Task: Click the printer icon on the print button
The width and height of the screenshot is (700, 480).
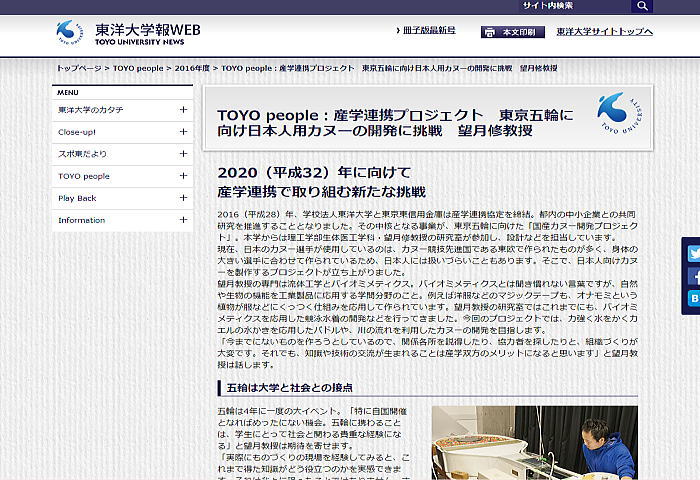Action: 490,32
